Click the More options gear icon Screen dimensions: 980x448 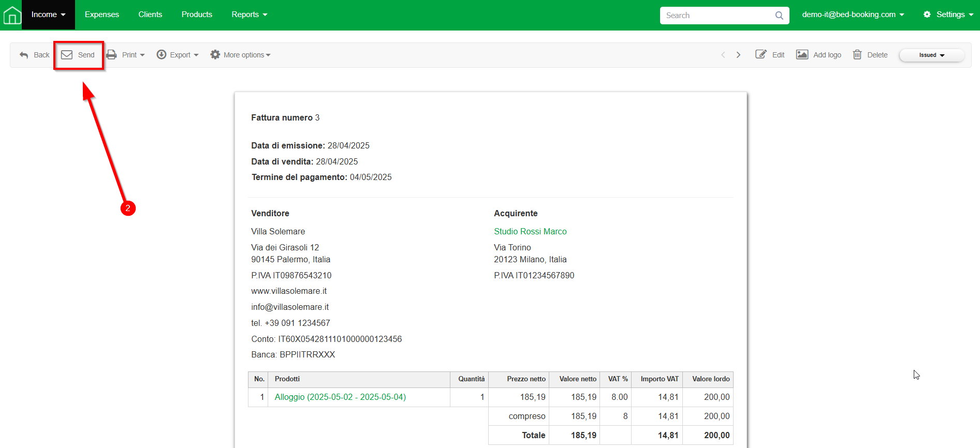215,54
